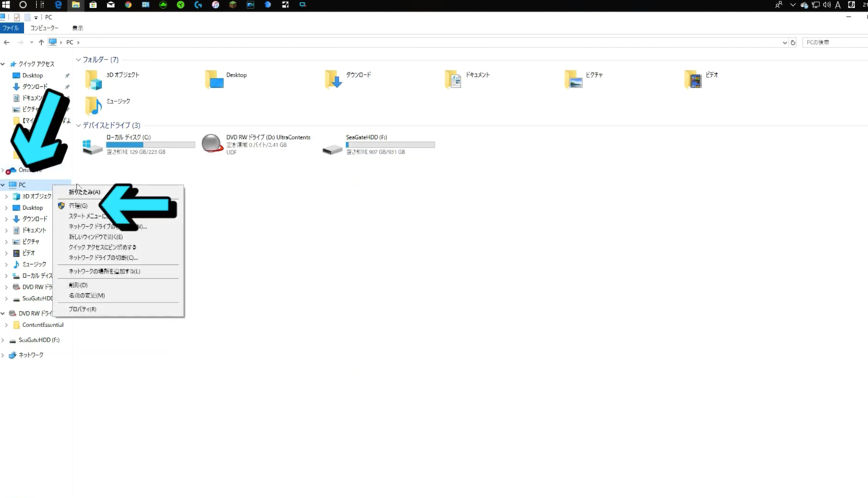Select Desktop under クイック アクセス
The width and height of the screenshot is (868, 498).
tap(33, 75)
